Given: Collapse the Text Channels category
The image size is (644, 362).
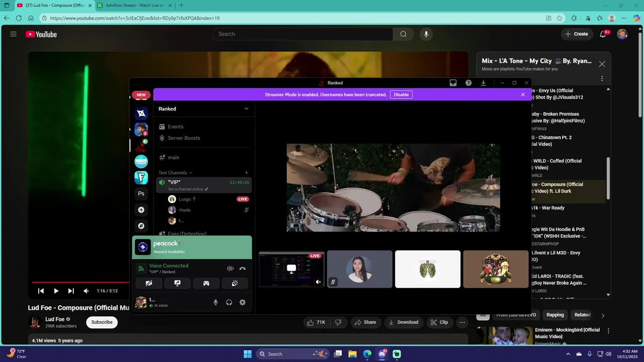Looking at the screenshot, I should pos(175,172).
